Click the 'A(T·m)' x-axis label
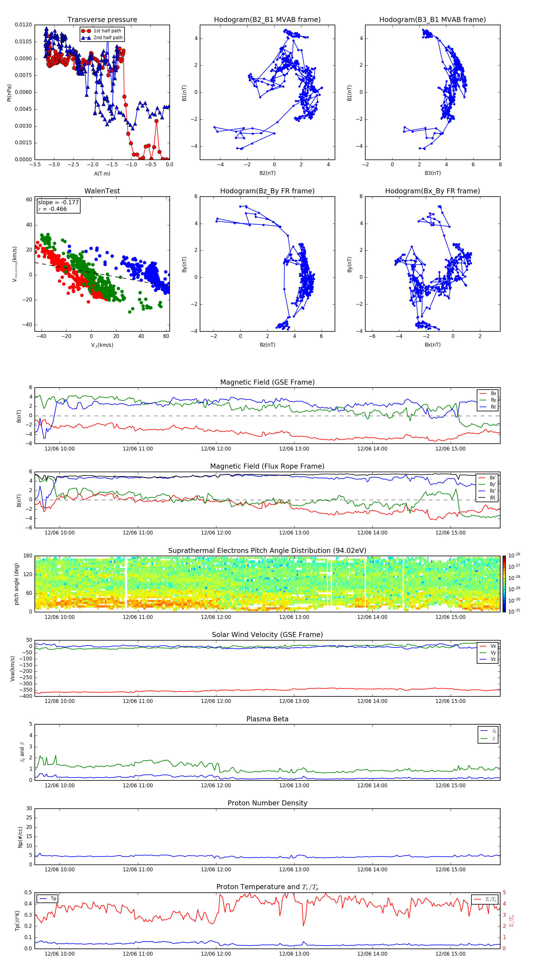The width and height of the screenshot is (535, 980). pyautogui.click(x=102, y=173)
